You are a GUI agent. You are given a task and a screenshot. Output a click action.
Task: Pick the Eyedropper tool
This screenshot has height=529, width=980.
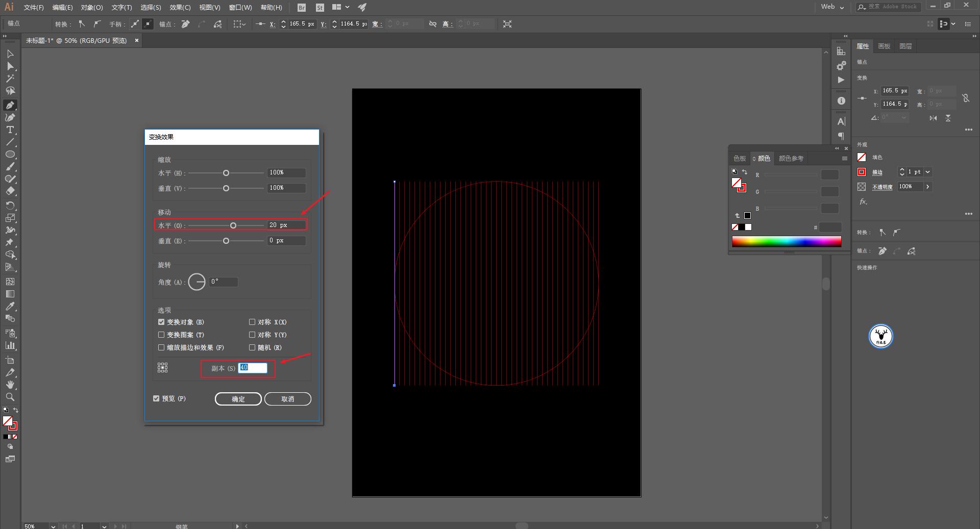[10, 306]
